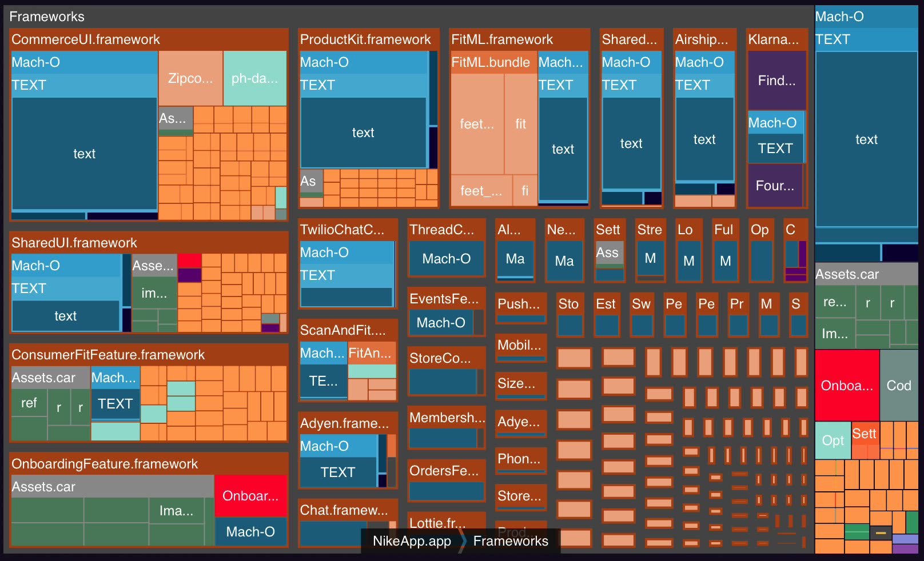Click the NikeApp.app breadcrumb
The width and height of the screenshot is (924, 561).
point(412,541)
